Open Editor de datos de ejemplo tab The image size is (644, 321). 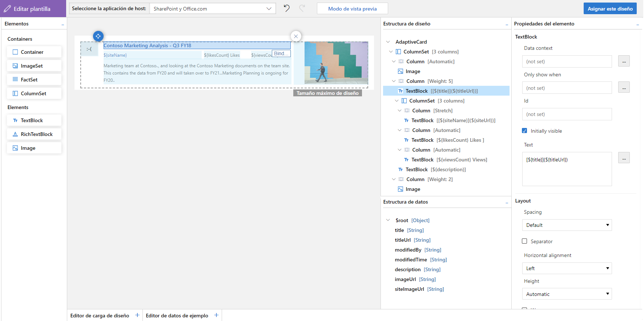(x=177, y=316)
